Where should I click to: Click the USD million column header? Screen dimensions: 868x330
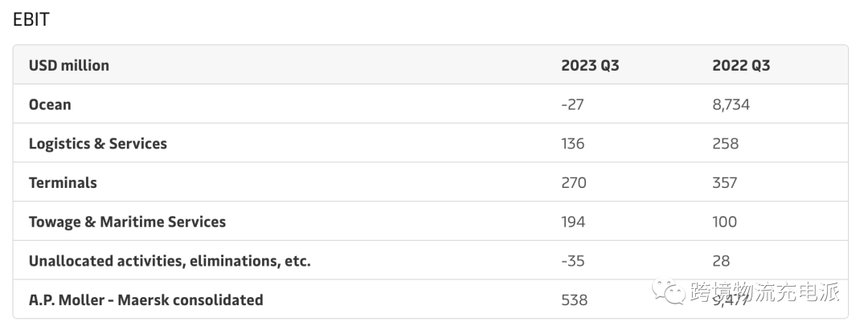(68, 65)
